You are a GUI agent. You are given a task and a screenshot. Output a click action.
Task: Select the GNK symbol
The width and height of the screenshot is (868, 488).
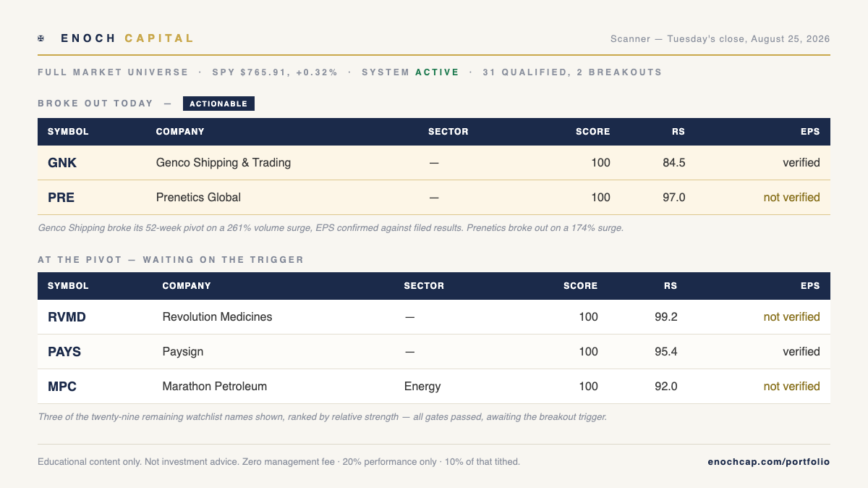tap(62, 163)
